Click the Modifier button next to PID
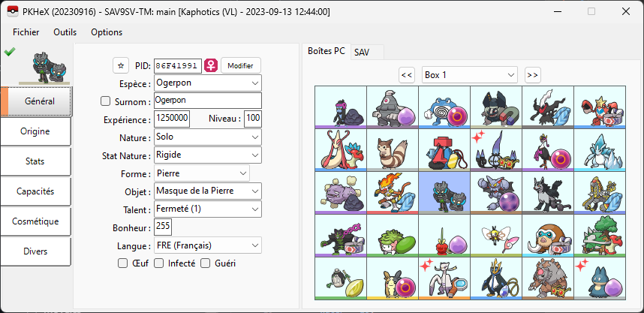Screen dimensions: 644x313 (x=241, y=65)
